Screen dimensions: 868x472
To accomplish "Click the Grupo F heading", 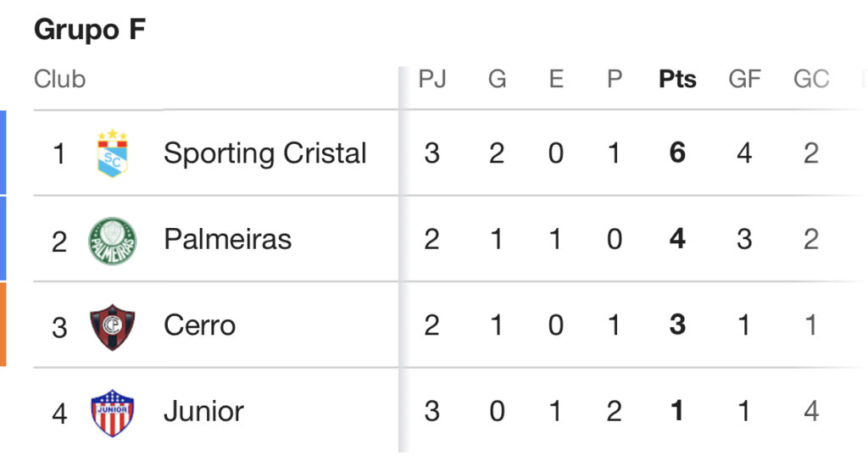I will [90, 30].
